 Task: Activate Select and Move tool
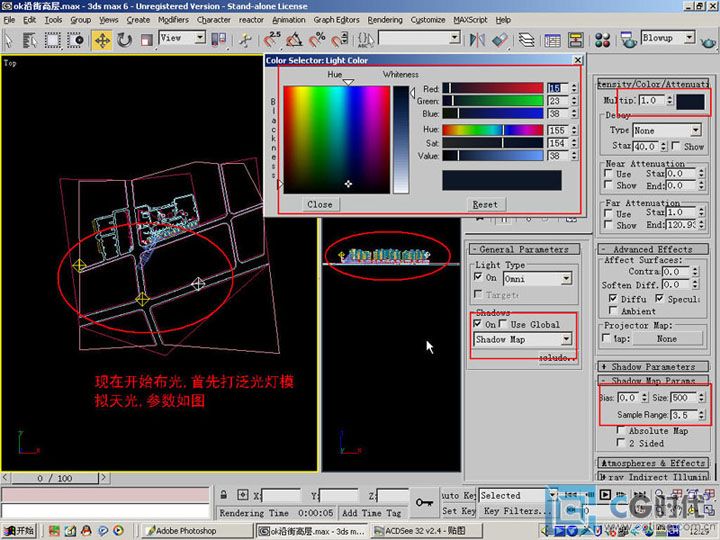(x=102, y=40)
